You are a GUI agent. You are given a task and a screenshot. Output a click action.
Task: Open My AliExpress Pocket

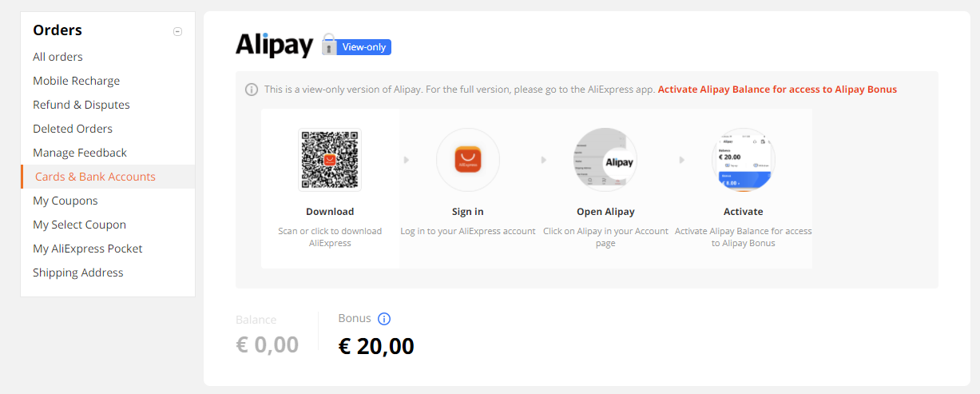(88, 249)
